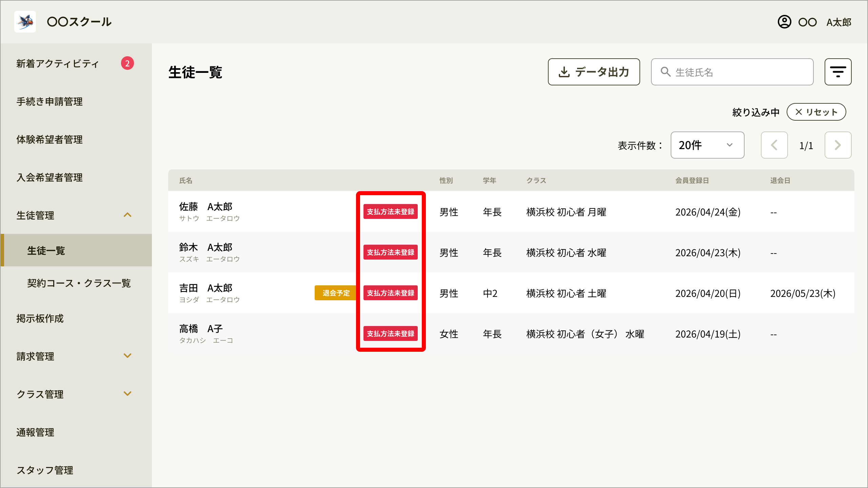Screen dimensions: 868x488
Task: Click the ○○スクール title text
Action: [79, 22]
